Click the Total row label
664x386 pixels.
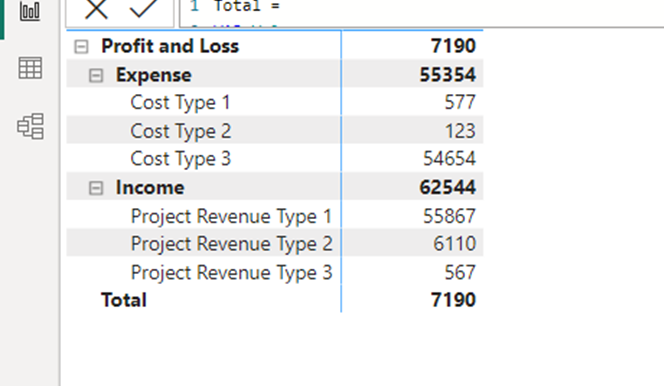(x=124, y=300)
